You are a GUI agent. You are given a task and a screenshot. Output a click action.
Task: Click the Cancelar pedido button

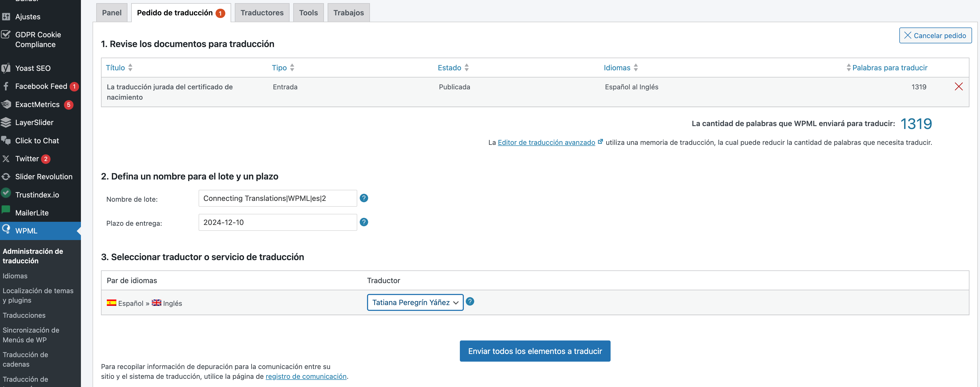935,35
